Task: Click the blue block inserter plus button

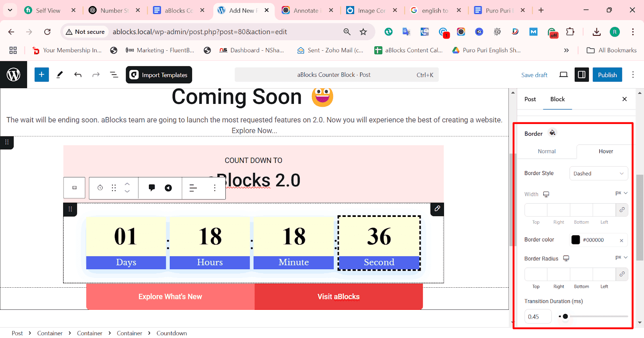Action: [41, 74]
